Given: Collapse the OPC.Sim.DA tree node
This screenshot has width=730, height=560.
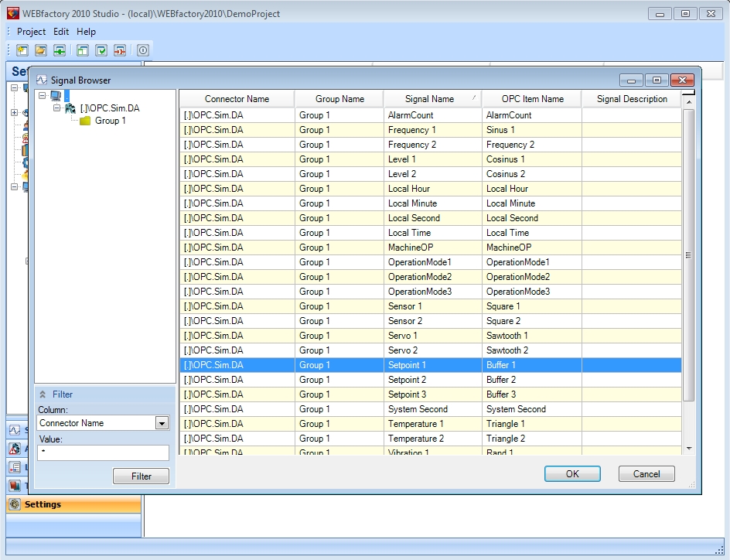Looking at the screenshot, I should pyautogui.click(x=57, y=108).
